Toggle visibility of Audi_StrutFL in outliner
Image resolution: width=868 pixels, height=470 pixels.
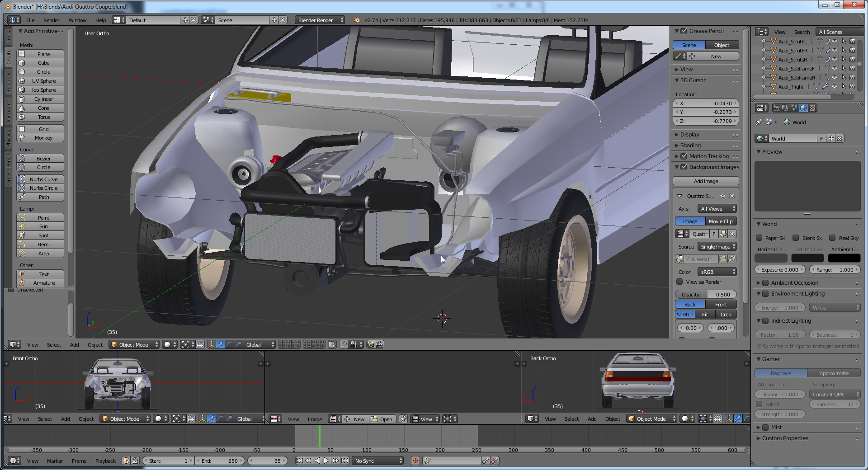(835, 42)
